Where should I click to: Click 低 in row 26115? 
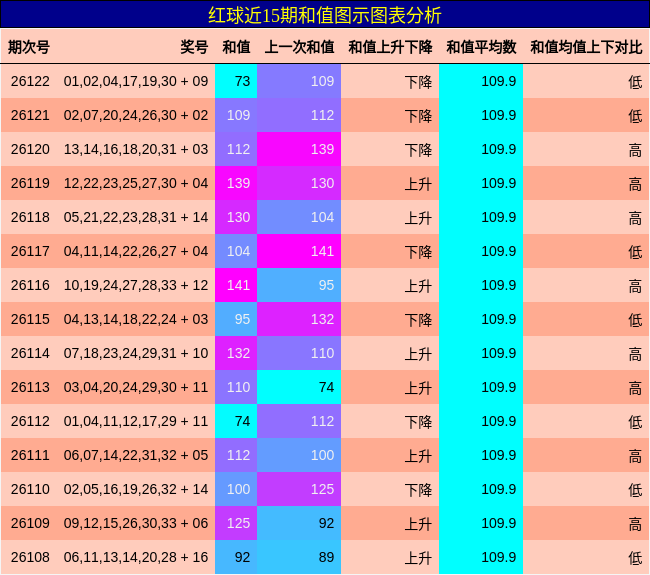click(635, 320)
